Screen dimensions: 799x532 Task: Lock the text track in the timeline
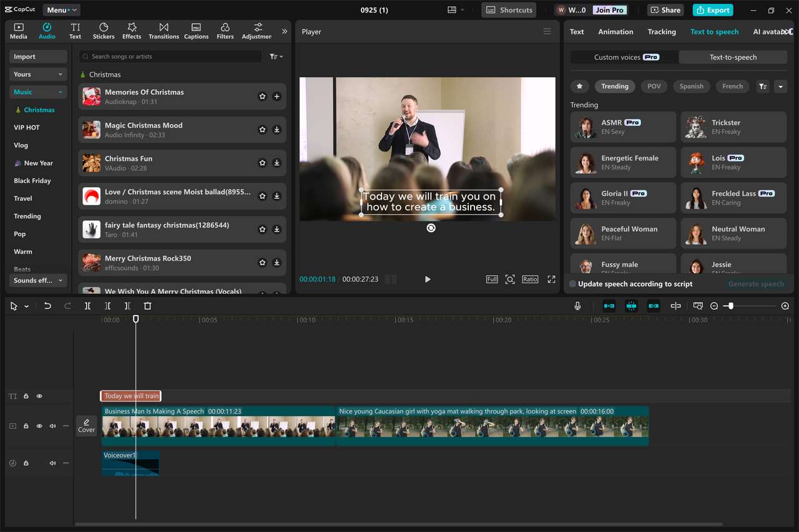(x=26, y=395)
